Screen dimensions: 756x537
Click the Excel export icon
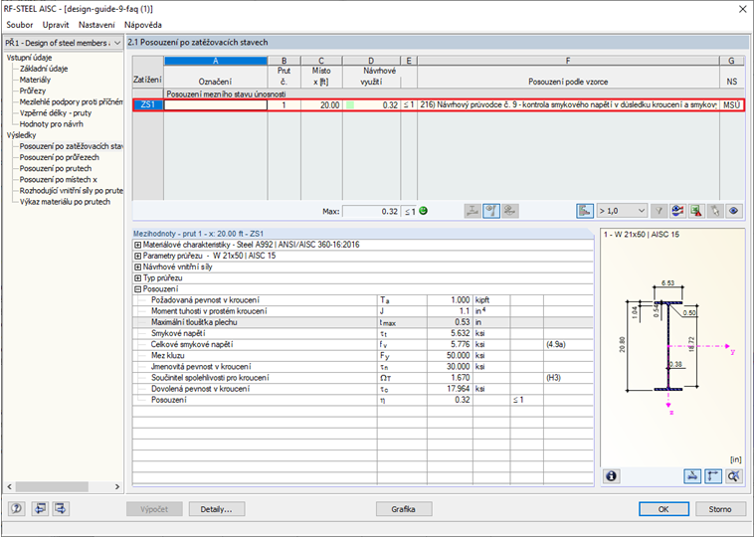(696, 211)
